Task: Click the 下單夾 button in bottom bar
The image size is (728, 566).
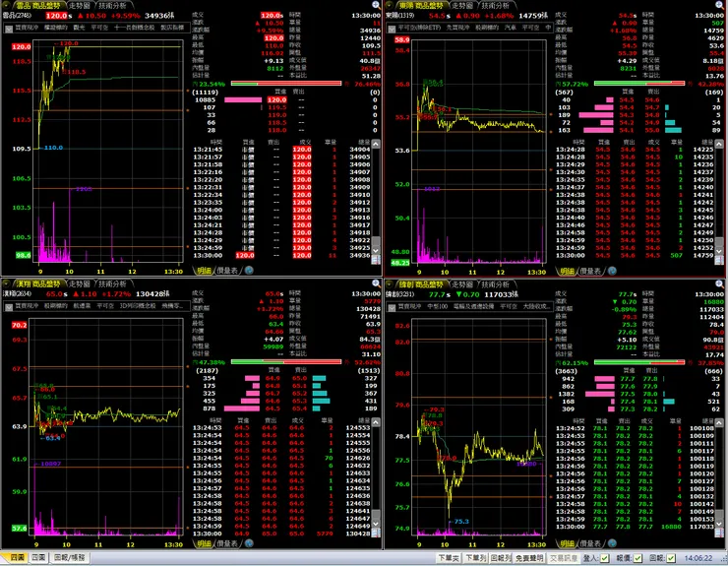Action: tap(449, 558)
